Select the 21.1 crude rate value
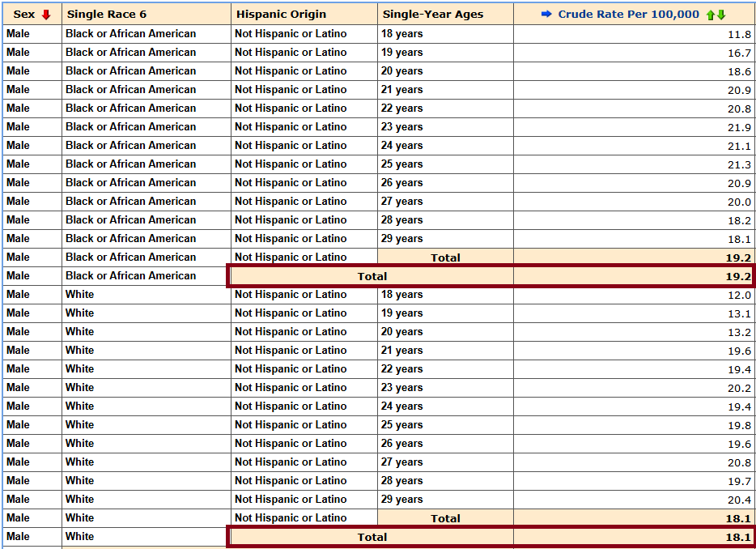 click(739, 147)
